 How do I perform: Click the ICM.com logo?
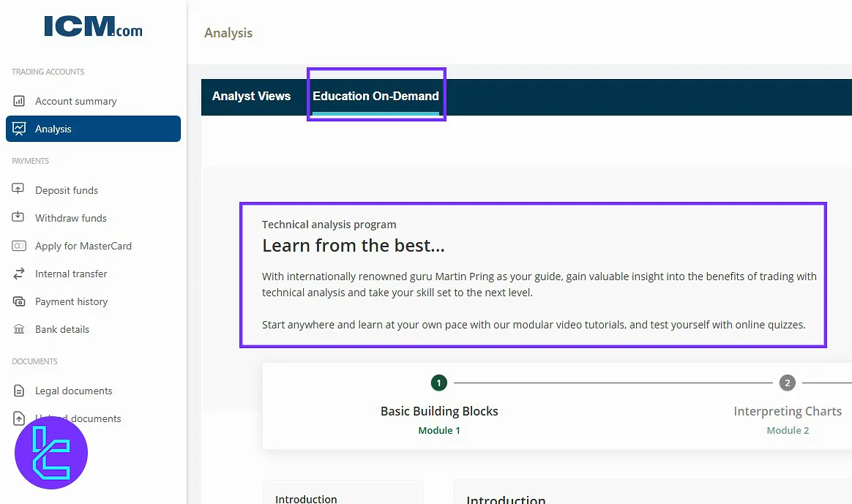click(x=93, y=27)
